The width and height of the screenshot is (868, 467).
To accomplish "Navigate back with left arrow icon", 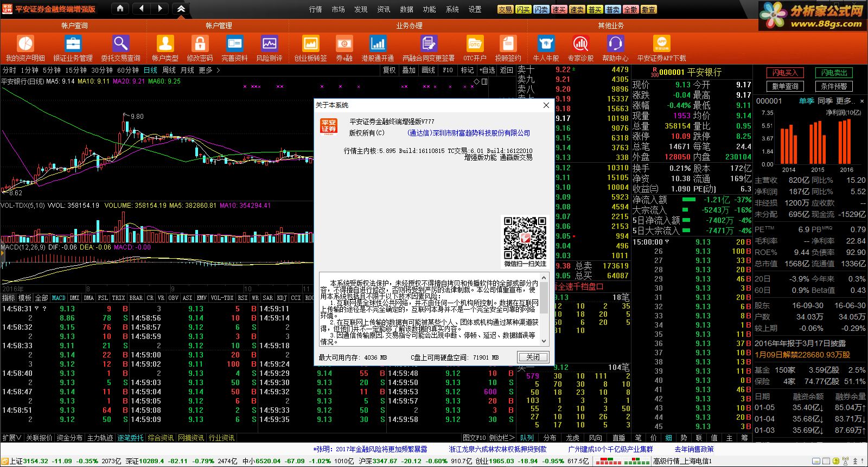I will [x=141, y=9].
